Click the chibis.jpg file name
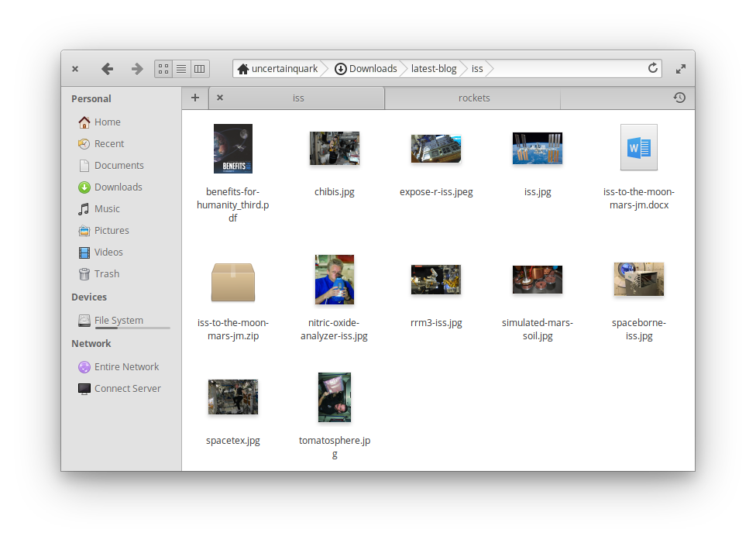 point(335,192)
